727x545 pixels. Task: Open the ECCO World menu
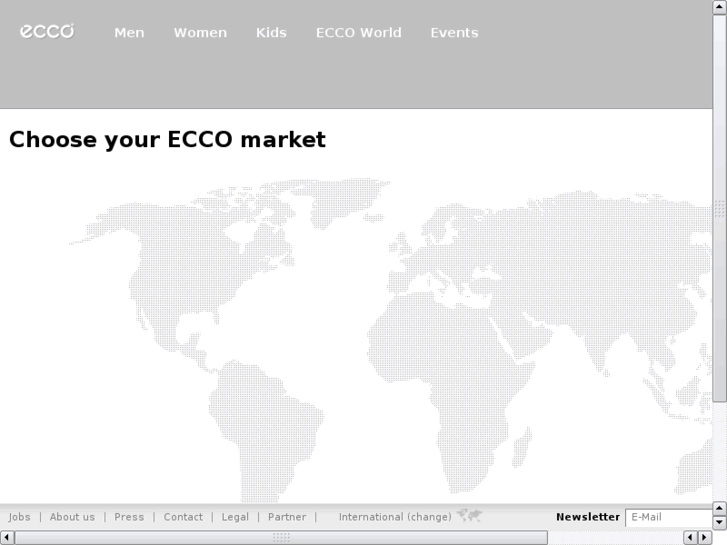tap(358, 32)
